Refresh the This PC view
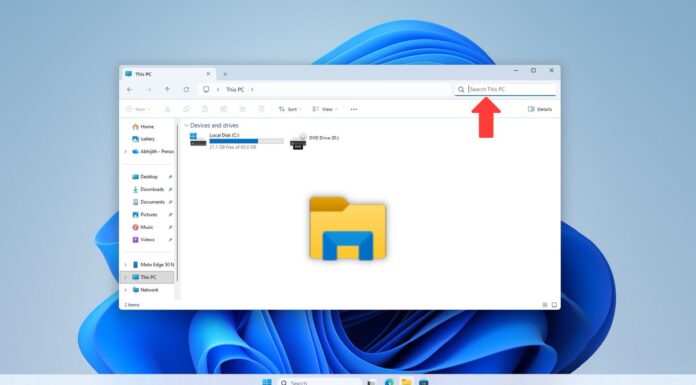The width and height of the screenshot is (696, 385). tap(186, 90)
